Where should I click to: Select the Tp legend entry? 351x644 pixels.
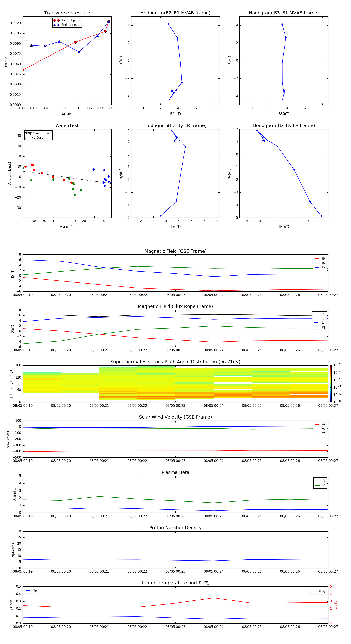[x=31, y=591]
